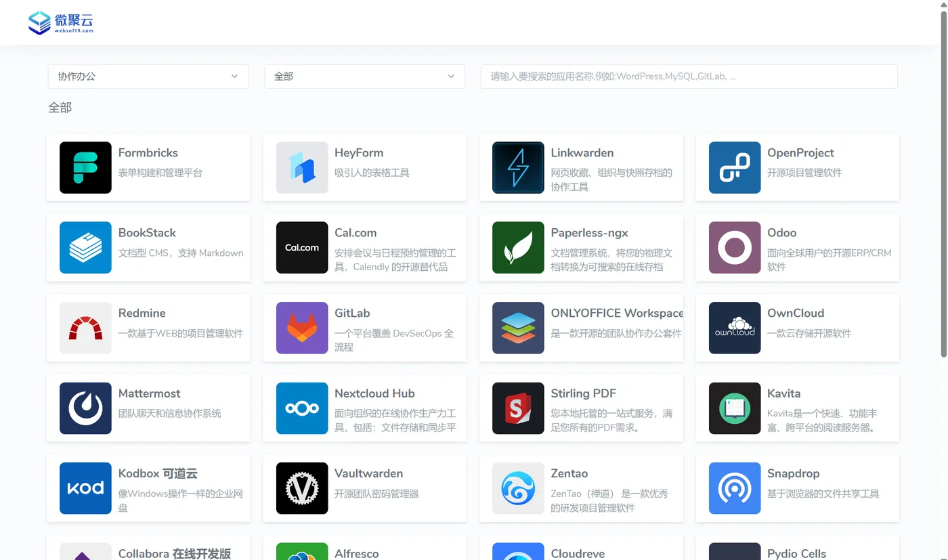Select the Snapdrop title text
948x560 pixels.
pyautogui.click(x=794, y=474)
